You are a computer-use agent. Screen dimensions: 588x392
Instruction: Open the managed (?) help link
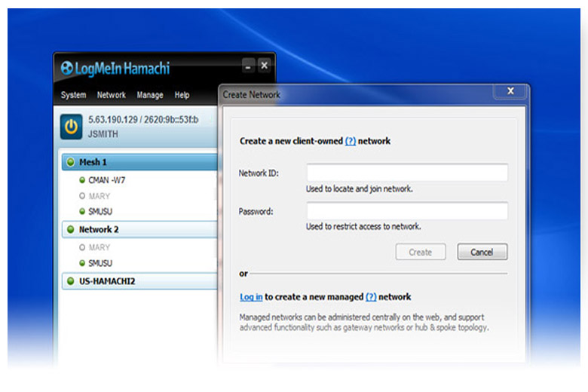tap(371, 297)
